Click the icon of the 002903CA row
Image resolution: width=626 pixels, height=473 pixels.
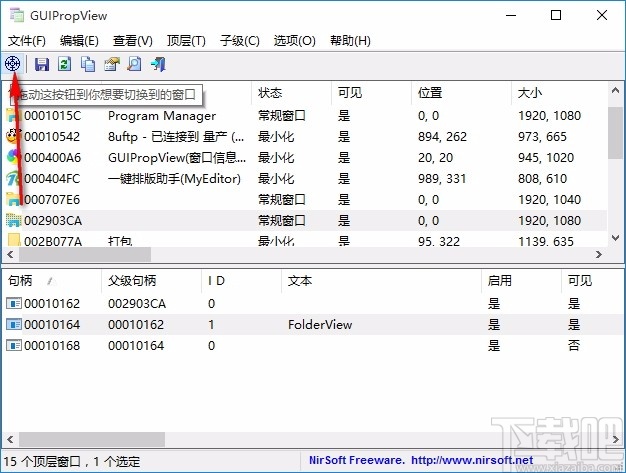point(14,220)
